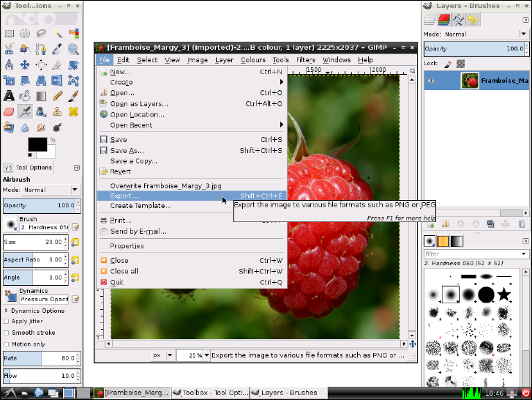The width and height of the screenshot is (532, 400).
Task: Expand the Open Recent submenu
Action: coord(192,125)
